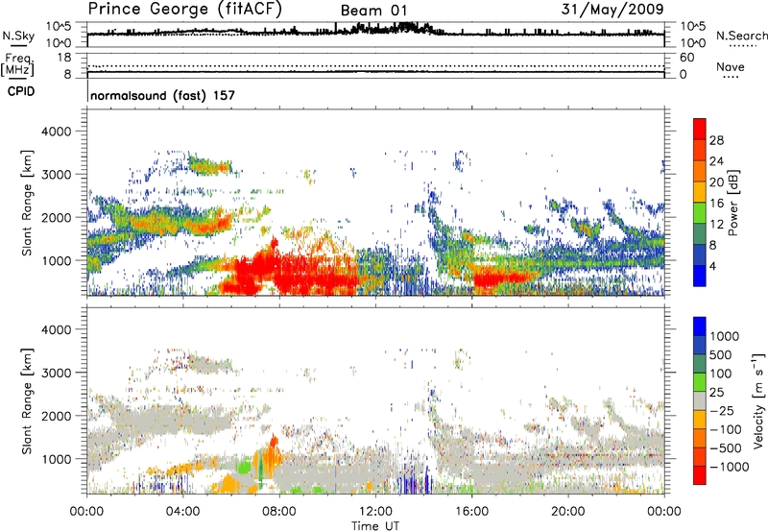
Task: Click the '28' tick on Power colorbar
Action: [x=716, y=140]
